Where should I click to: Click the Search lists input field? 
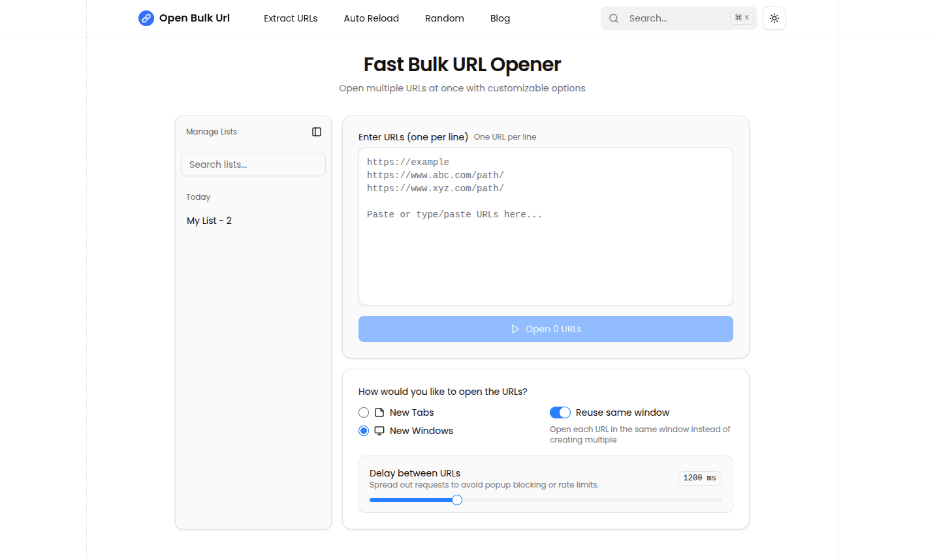tap(253, 164)
